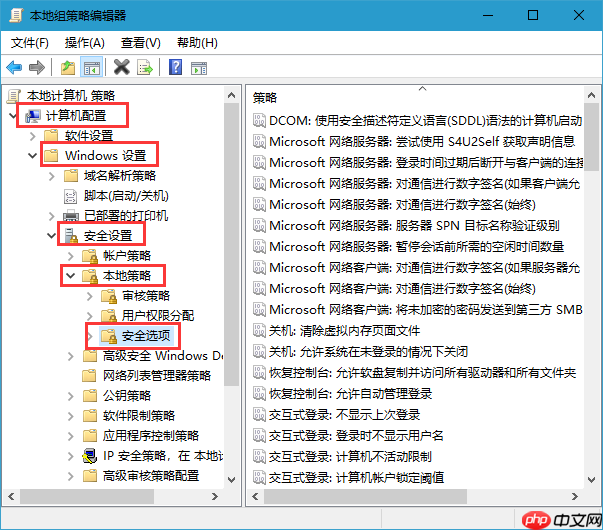Click the Forward arrow toolbar icon
This screenshot has width=603, height=530.
pos(37,68)
